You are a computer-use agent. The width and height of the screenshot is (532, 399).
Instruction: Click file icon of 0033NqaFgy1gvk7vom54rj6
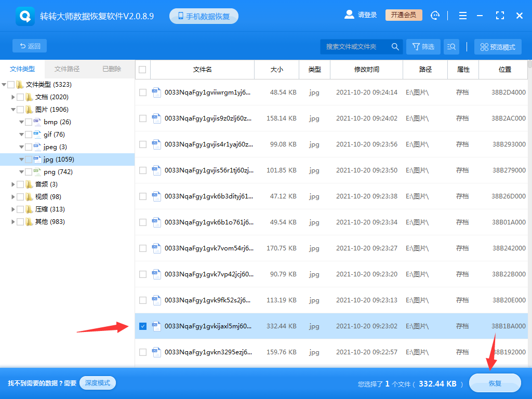click(156, 248)
